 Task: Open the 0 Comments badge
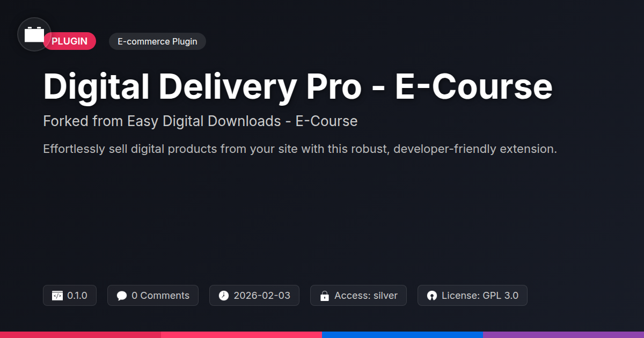pyautogui.click(x=153, y=296)
